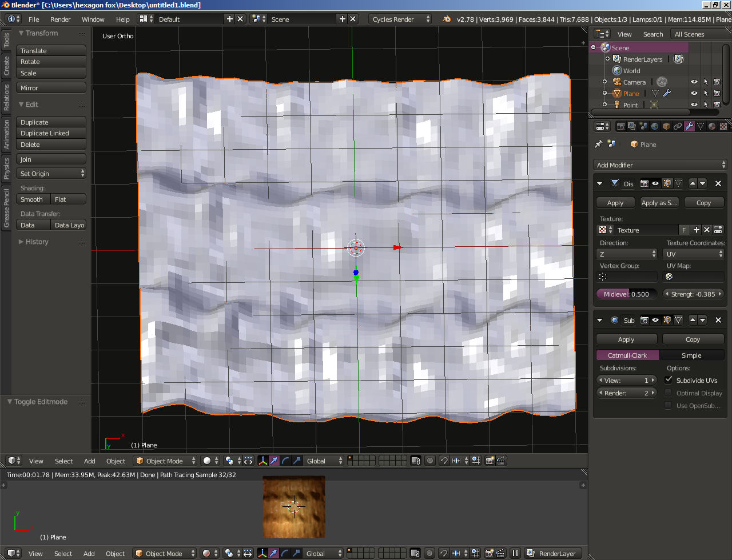This screenshot has width=732, height=560.
Task: Open the Modifiers wrench properties tab
Action: [x=689, y=126]
